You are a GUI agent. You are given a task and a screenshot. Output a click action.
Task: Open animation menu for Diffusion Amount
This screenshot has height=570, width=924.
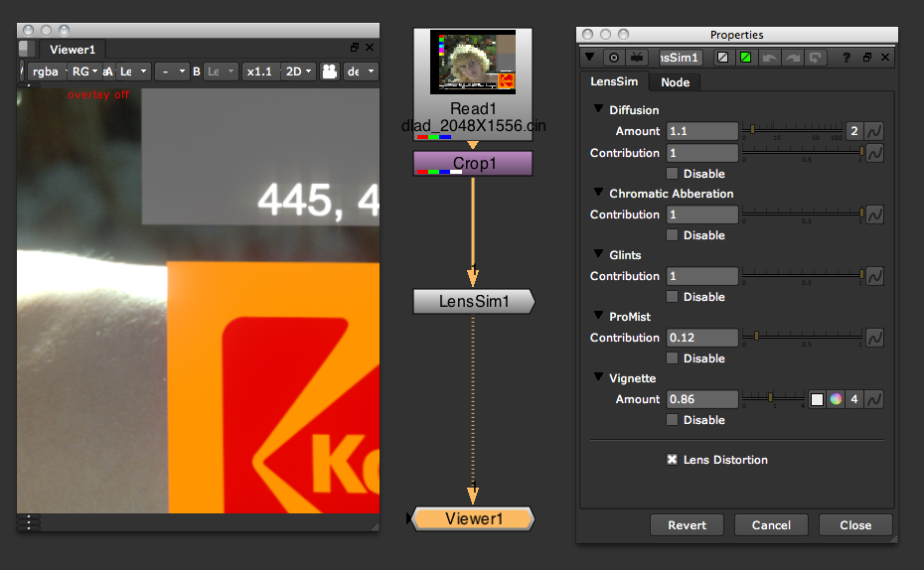click(x=874, y=131)
